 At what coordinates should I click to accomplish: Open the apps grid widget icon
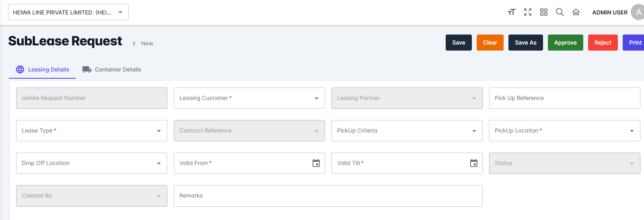tap(544, 12)
